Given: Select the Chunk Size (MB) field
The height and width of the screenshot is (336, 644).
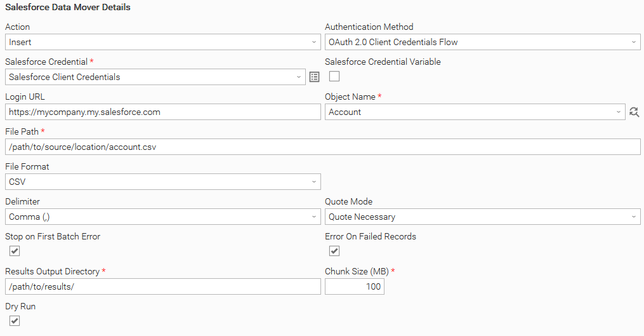Looking at the screenshot, I should click(355, 286).
